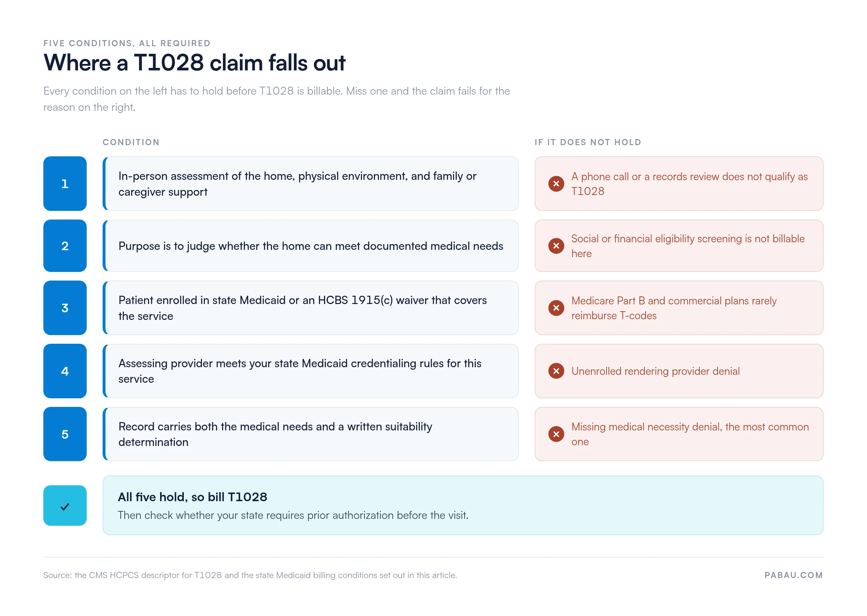Click the IF IT DOES NOT HOLD column header
Screen dimensions: 867x616
(x=588, y=142)
